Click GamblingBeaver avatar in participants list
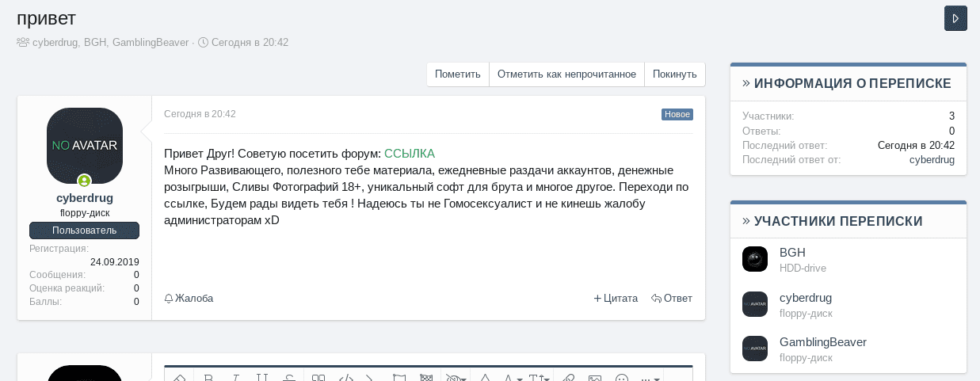This screenshot has height=381, width=980. click(x=755, y=349)
